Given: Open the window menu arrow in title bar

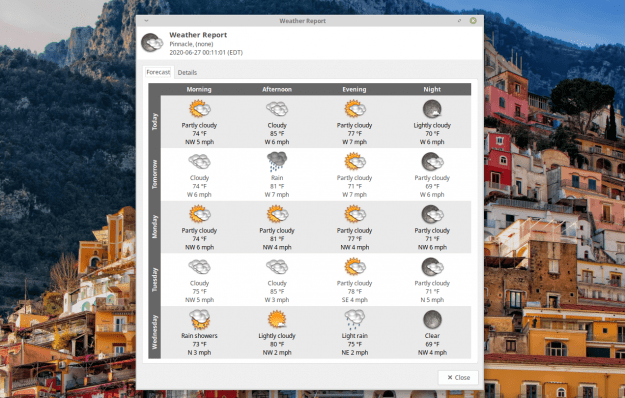Looking at the screenshot, I should coord(146,21).
